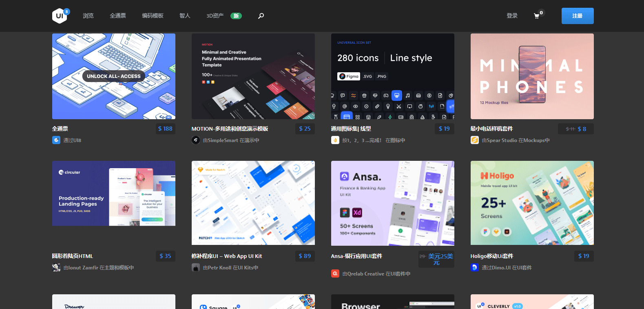Click 按1, 2, 3 ...完成! 在图标中 link
644x309 pixels.
coord(374,140)
